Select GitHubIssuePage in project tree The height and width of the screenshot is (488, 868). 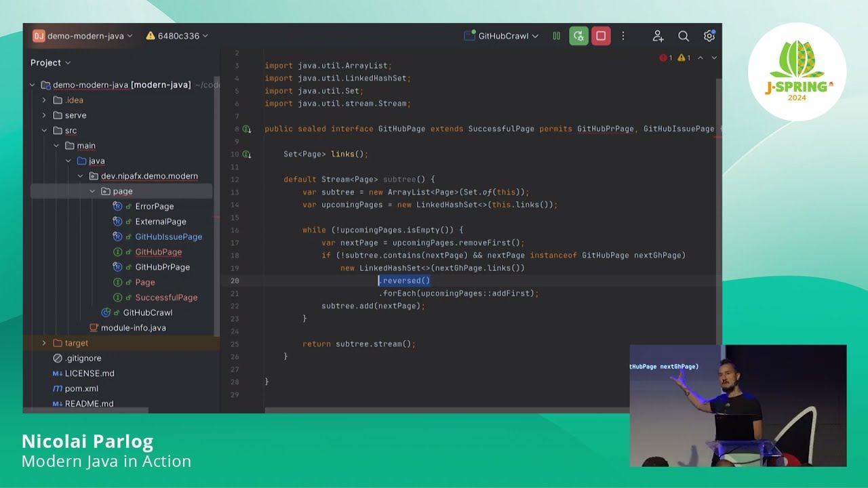[168, 237]
